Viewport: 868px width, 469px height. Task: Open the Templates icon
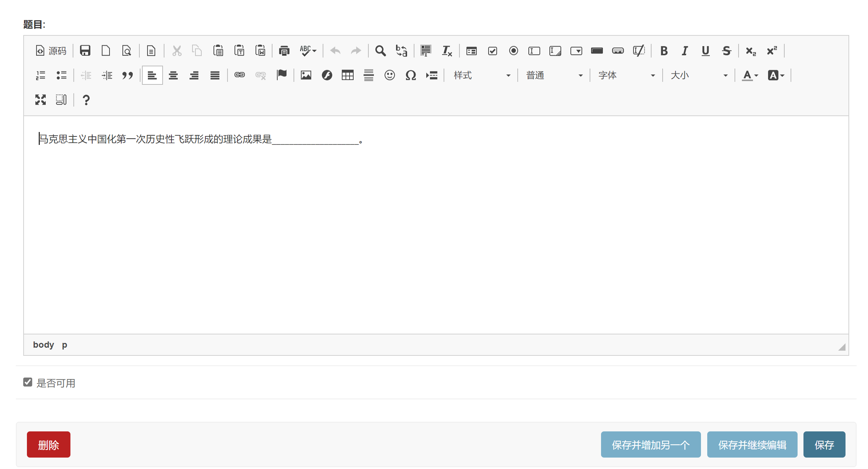[x=151, y=51]
